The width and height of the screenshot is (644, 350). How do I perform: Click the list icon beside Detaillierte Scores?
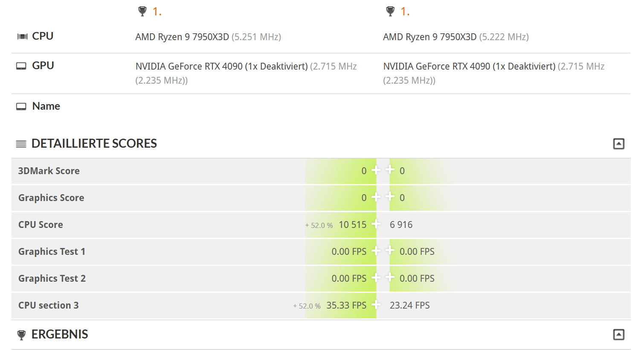21,144
